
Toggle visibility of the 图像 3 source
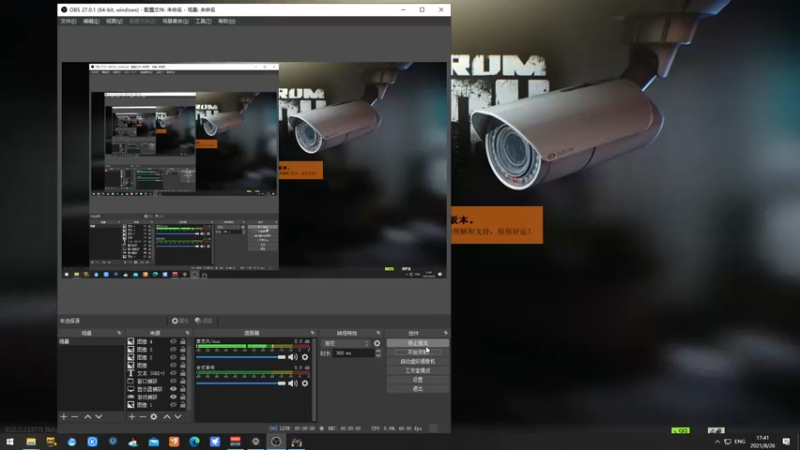(x=173, y=349)
